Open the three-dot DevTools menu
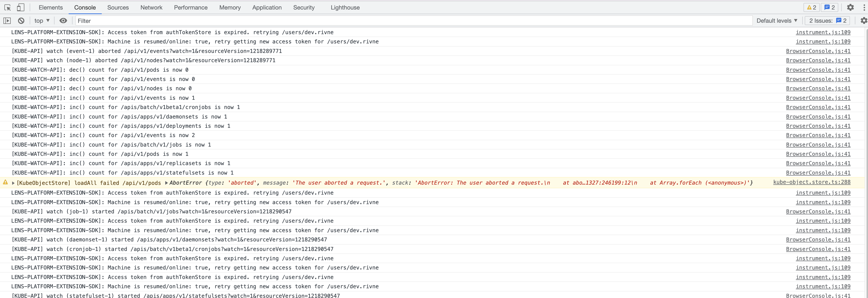 (x=864, y=7)
